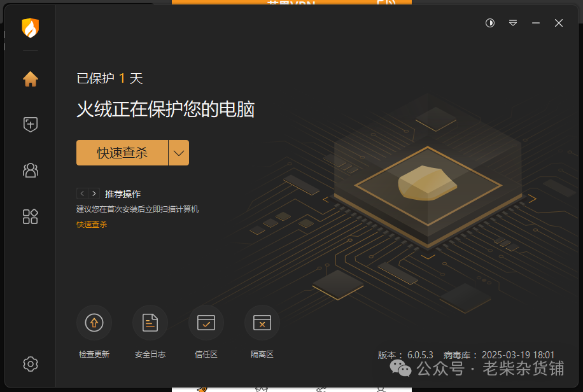This screenshot has width=583, height=392.
Task: Click the 隔离区 label
Action: (262, 354)
